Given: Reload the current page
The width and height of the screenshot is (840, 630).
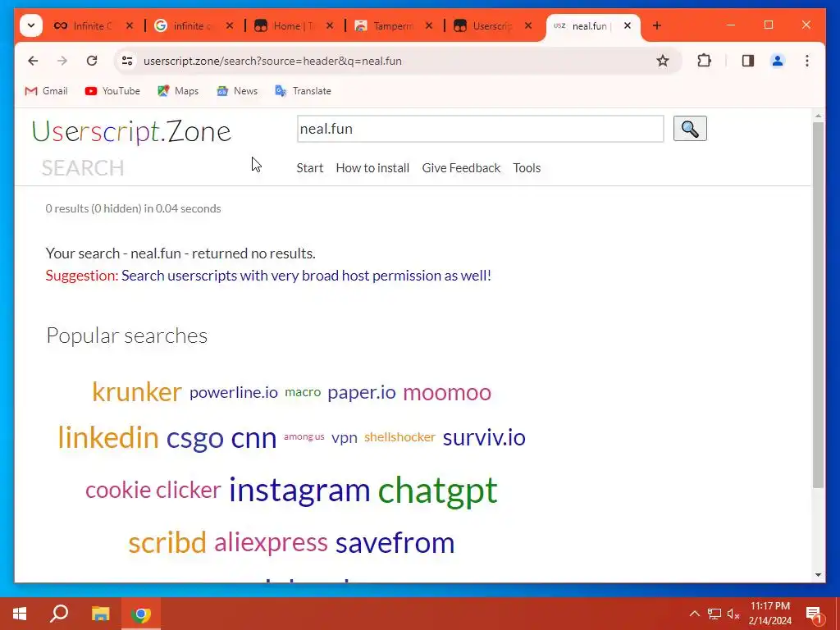Looking at the screenshot, I should (x=92, y=61).
